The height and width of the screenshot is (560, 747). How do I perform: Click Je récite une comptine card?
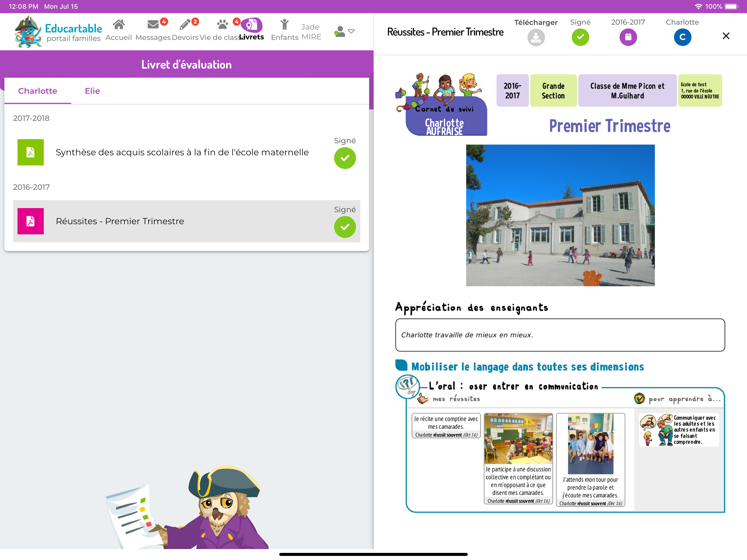coord(446,425)
